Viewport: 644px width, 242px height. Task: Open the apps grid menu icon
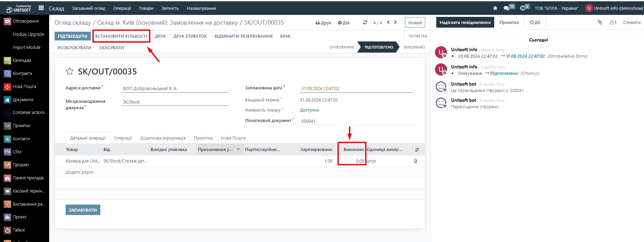[41, 8]
